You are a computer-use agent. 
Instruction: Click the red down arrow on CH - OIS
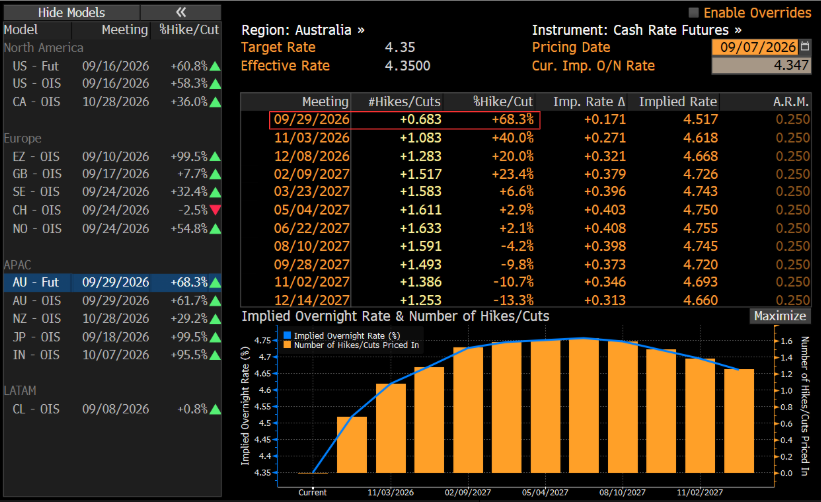pos(215,210)
